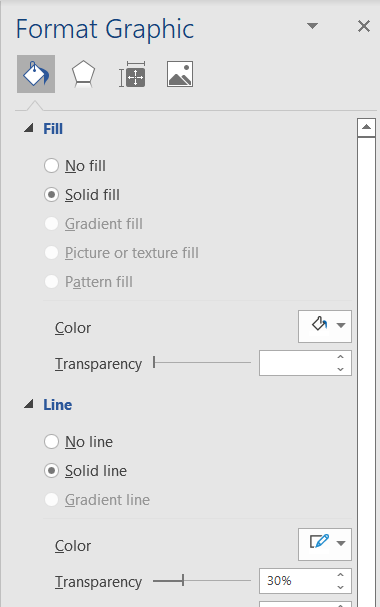Open the Fill & Line paint bucket tab
This screenshot has height=607, width=380.
[36, 74]
